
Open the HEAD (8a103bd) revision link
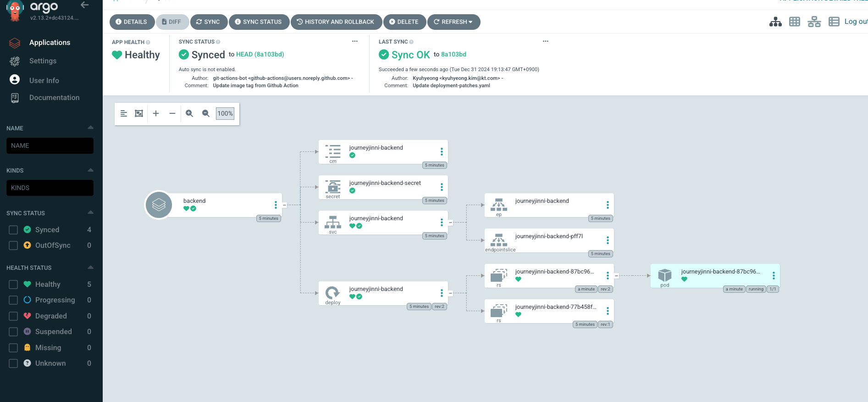pyautogui.click(x=260, y=54)
